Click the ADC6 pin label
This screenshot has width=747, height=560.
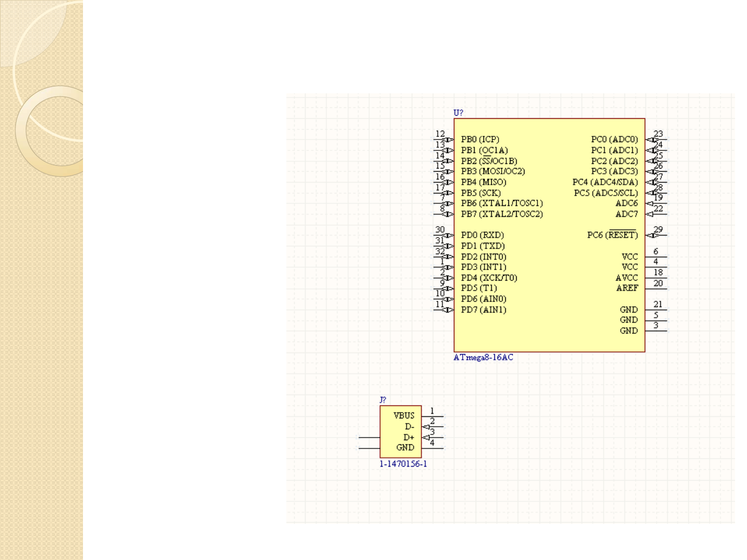[x=627, y=203]
